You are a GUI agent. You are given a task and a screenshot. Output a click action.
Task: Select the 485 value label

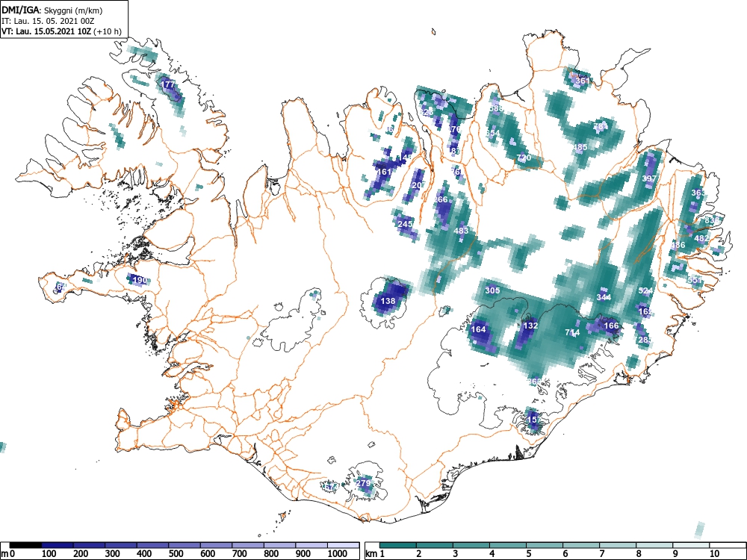pyautogui.click(x=580, y=147)
